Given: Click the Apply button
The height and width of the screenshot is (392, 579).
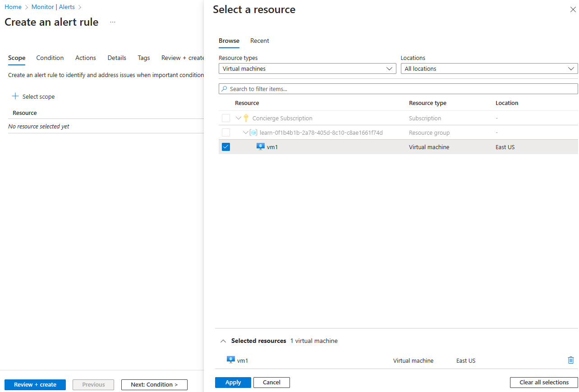Looking at the screenshot, I should pyautogui.click(x=233, y=382).
